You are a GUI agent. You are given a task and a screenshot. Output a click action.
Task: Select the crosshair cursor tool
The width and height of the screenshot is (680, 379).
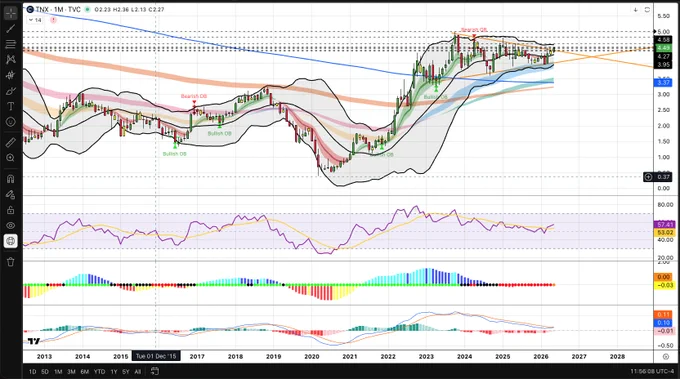(x=10, y=13)
